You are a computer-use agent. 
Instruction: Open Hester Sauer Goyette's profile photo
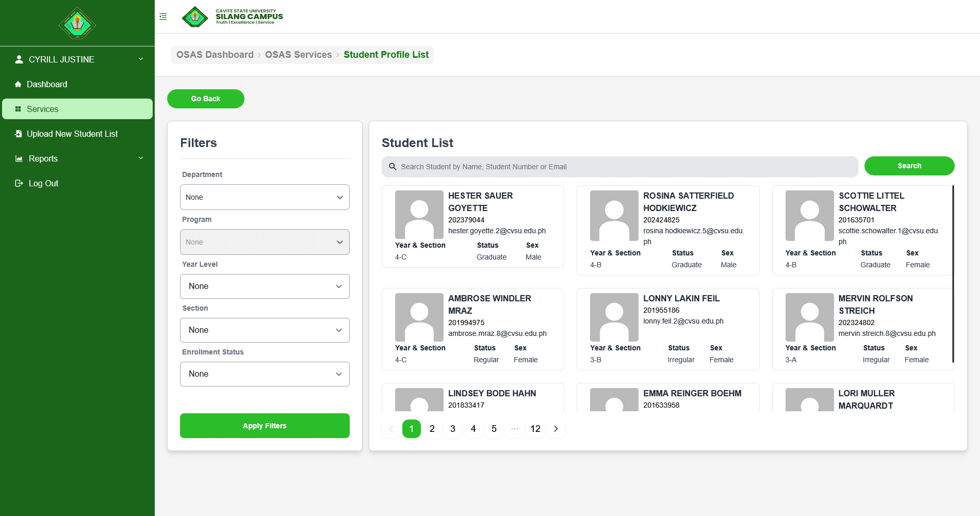[419, 215]
